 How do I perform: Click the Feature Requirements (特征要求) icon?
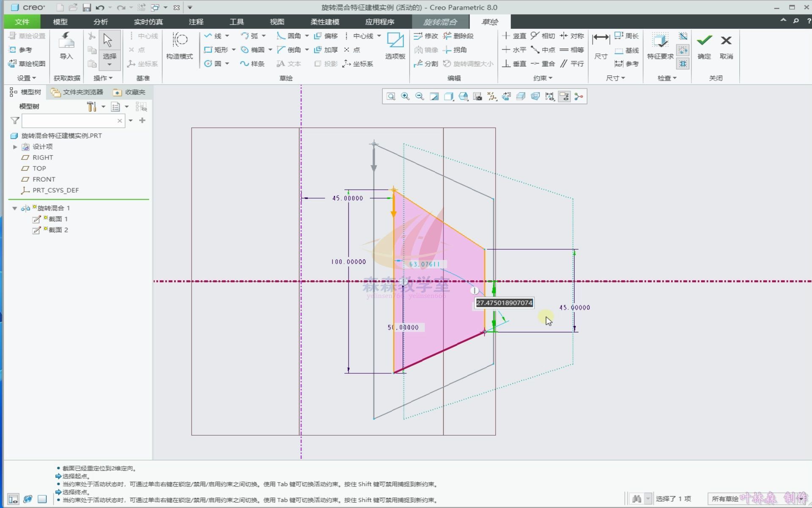coord(660,41)
